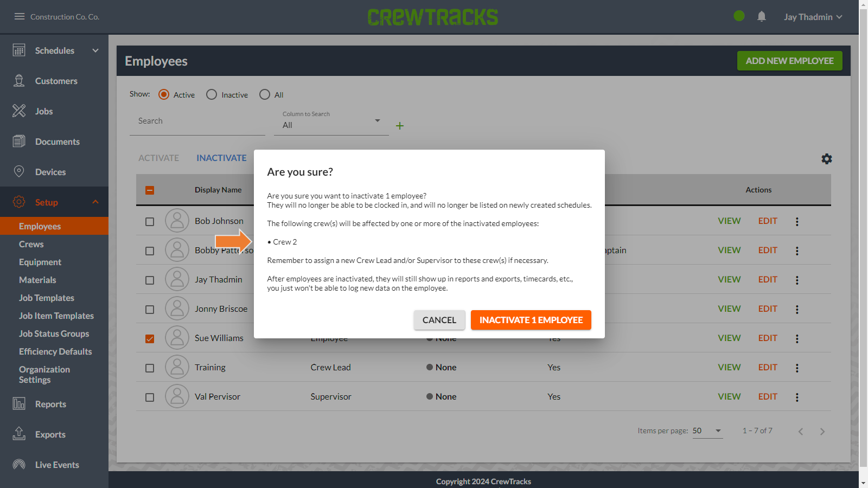This screenshot has height=488, width=868.
Task: Uncheck the Sue Williams row checkbox
Action: point(150,339)
